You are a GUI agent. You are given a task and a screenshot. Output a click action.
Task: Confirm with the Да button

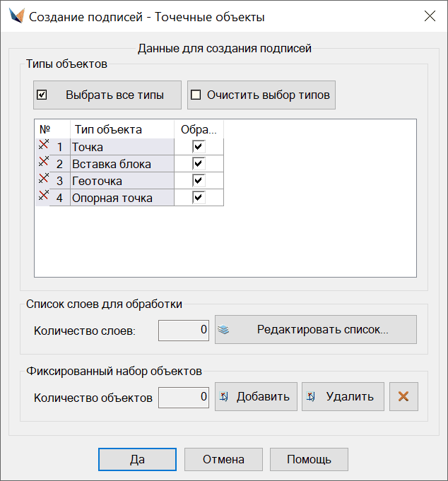138,459
